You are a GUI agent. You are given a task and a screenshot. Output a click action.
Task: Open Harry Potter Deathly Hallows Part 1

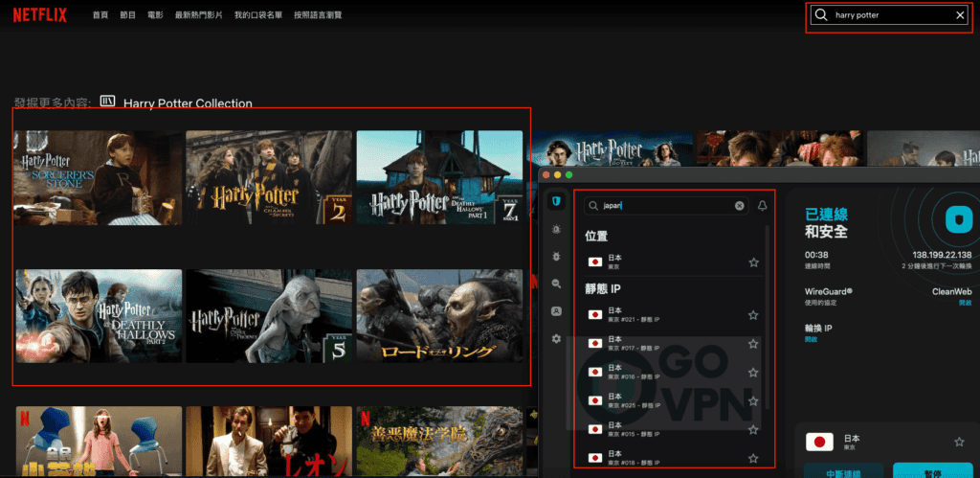coord(439,177)
